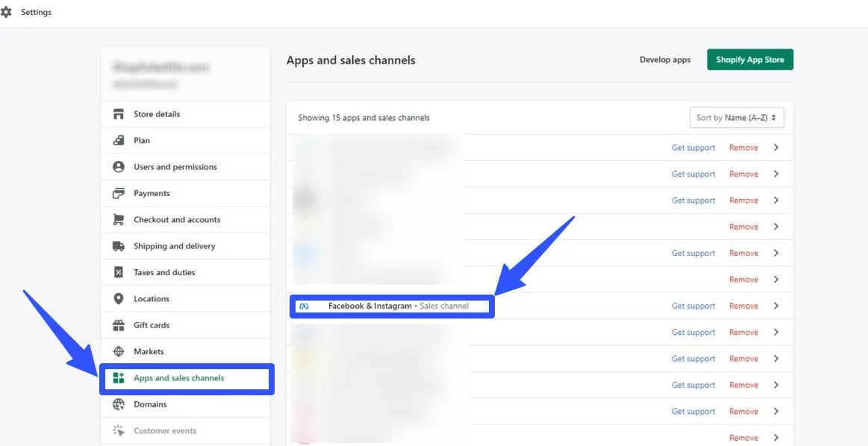868x446 pixels.
Task: Open the Develop apps link
Action: point(665,60)
